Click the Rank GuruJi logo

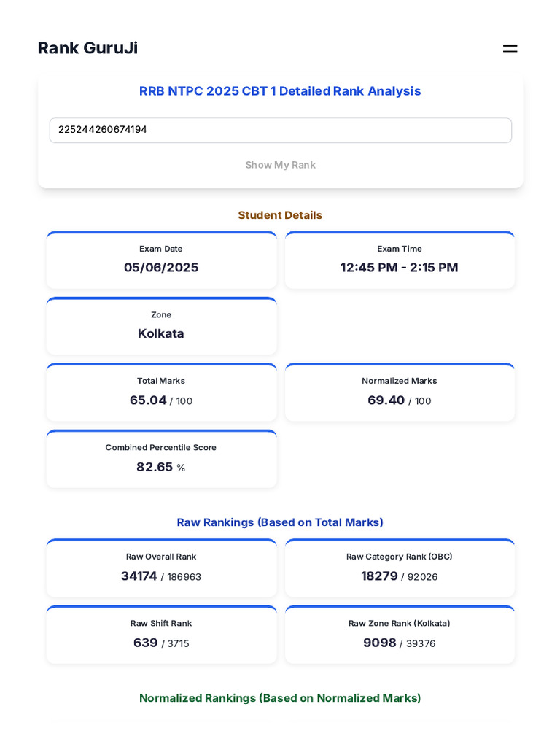pos(87,48)
